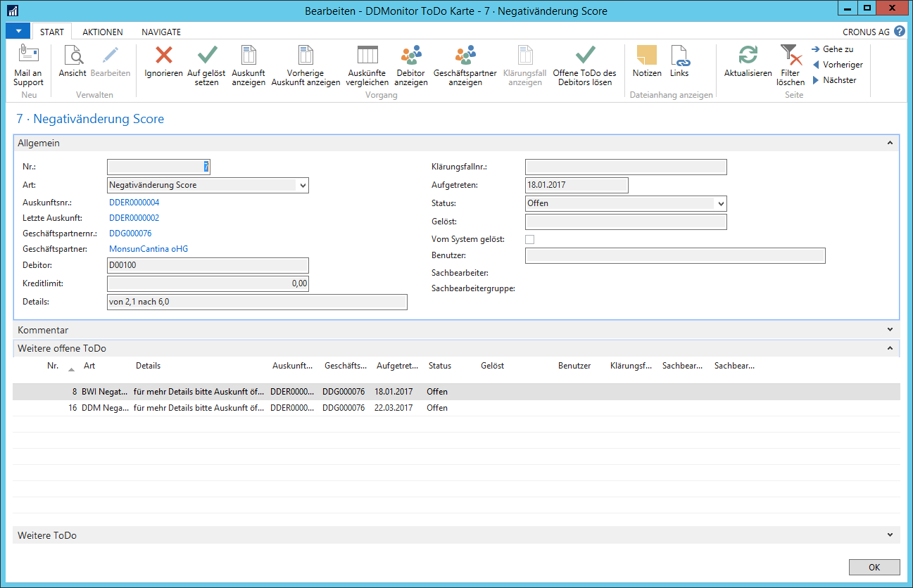This screenshot has height=588, width=913.
Task: Show Vorherige Auskunft anzeigen
Action: pos(306,66)
